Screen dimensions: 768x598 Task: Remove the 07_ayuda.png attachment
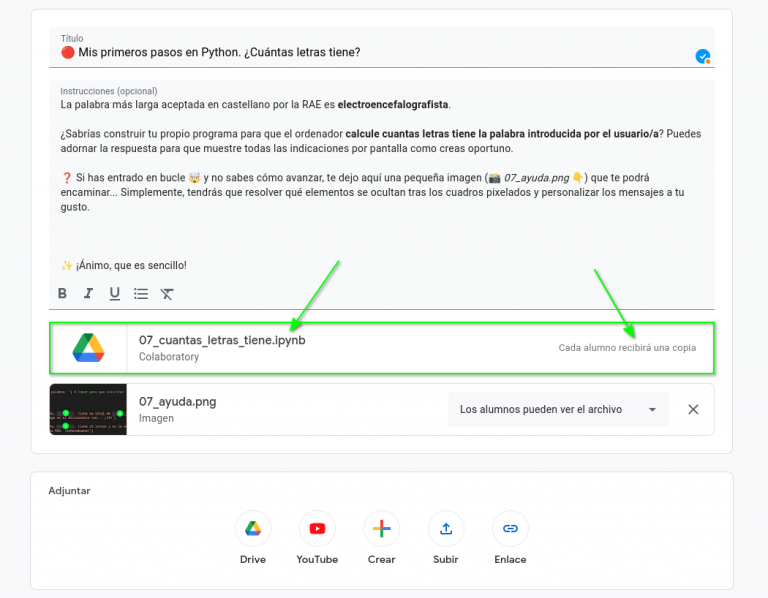click(x=693, y=410)
